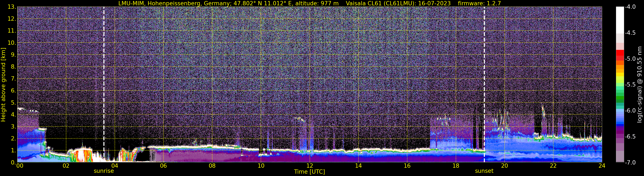Viewport: 644px width, 176px height.
Task: Click the "02" tick on the time axis
Action: pyautogui.click(x=66, y=166)
